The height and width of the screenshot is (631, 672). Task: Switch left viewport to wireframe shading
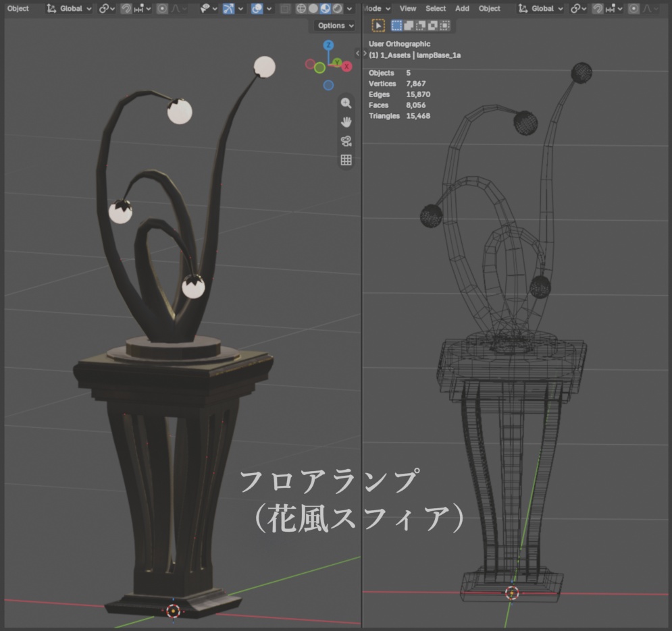(x=301, y=9)
